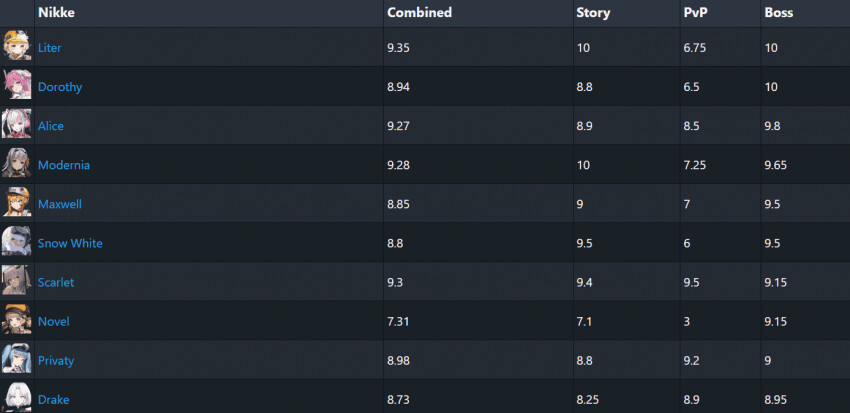Screen dimensions: 850x413
Task: Open the Liter name link
Action: (50, 48)
